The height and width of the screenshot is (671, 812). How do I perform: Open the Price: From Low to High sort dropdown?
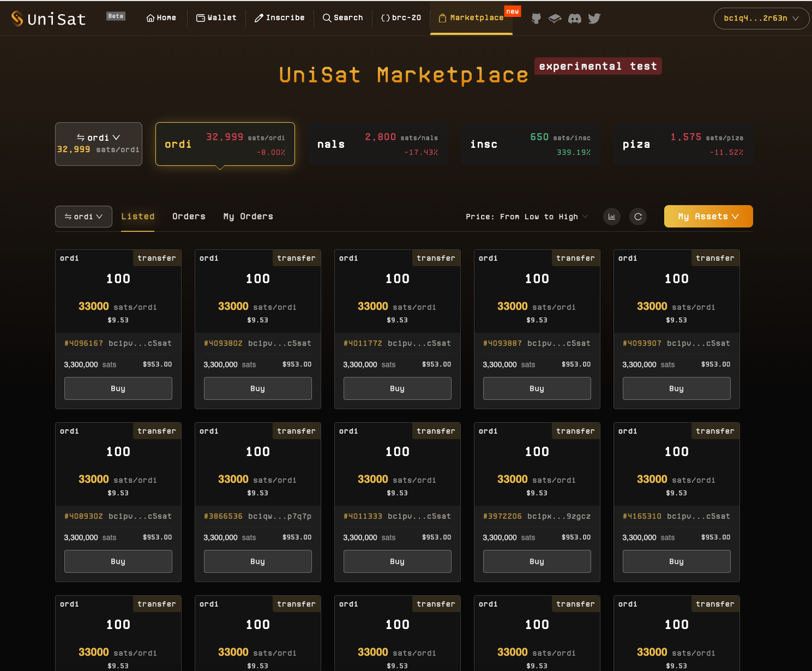[526, 217]
